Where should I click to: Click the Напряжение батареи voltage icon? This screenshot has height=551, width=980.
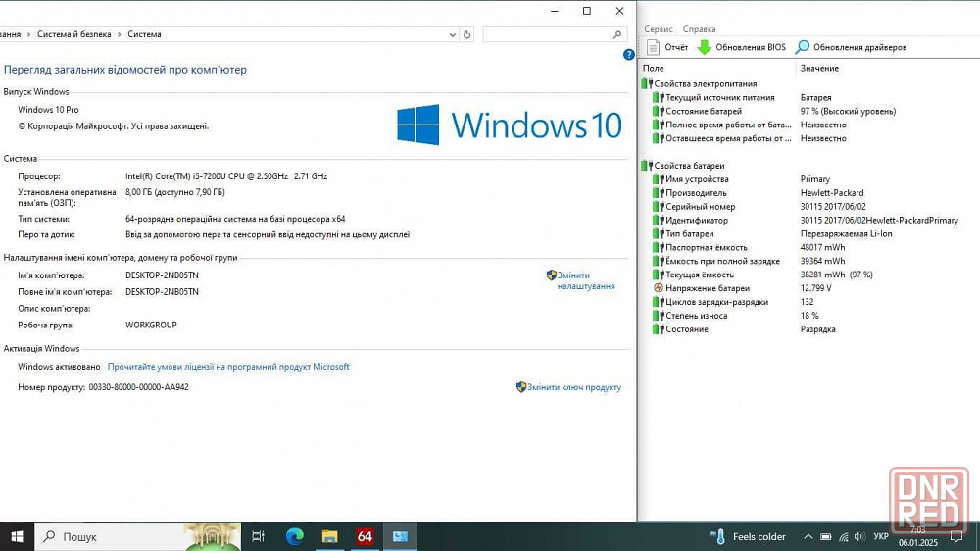(x=658, y=288)
